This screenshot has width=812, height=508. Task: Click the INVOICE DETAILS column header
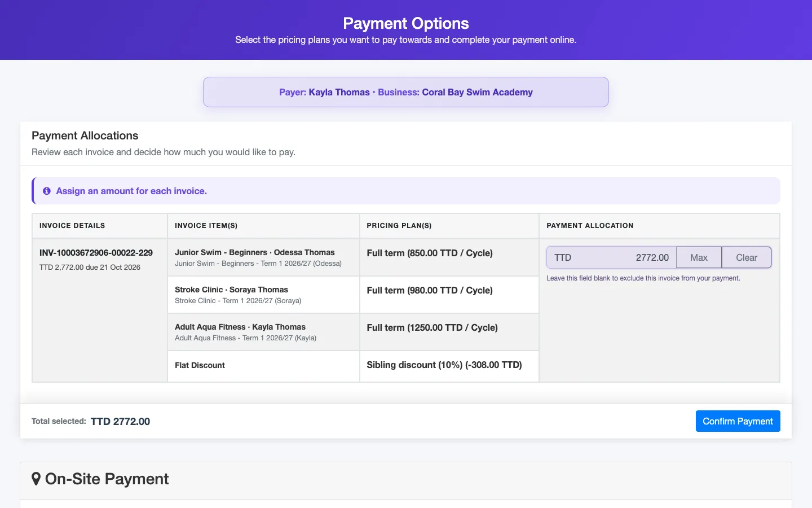(x=72, y=226)
